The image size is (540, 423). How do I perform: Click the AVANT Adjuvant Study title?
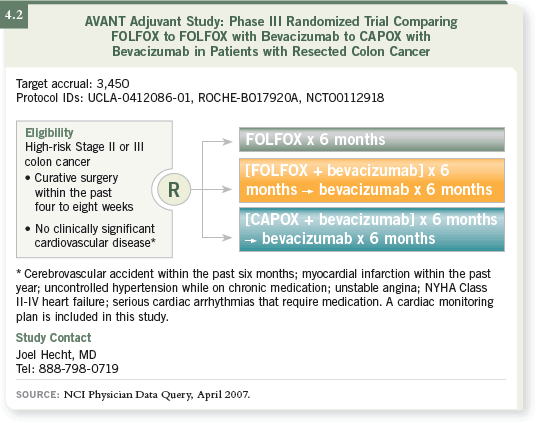pos(271,36)
